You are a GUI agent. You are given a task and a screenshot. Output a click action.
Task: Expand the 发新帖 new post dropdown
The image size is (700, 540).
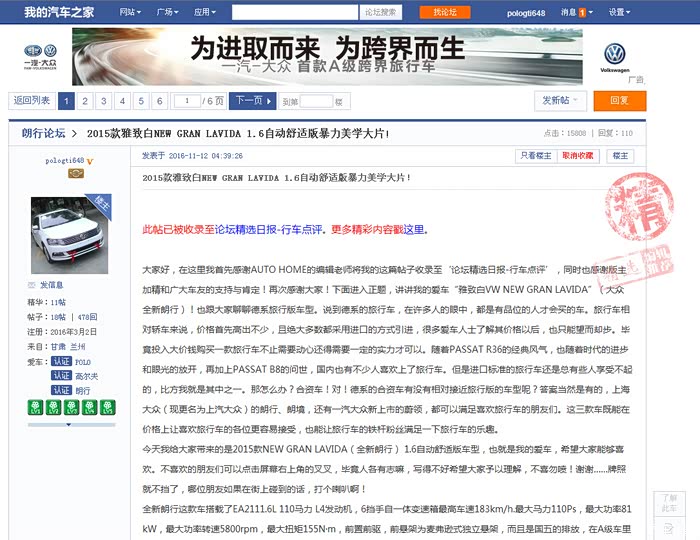click(x=560, y=100)
